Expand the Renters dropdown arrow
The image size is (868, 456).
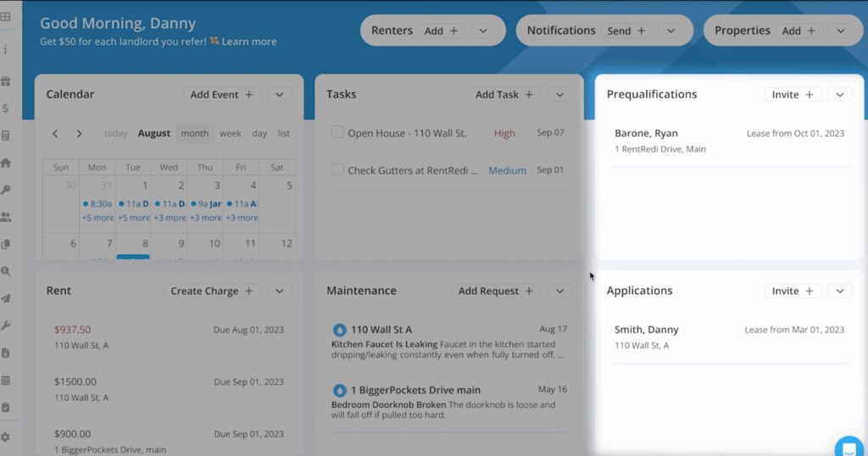click(x=483, y=31)
